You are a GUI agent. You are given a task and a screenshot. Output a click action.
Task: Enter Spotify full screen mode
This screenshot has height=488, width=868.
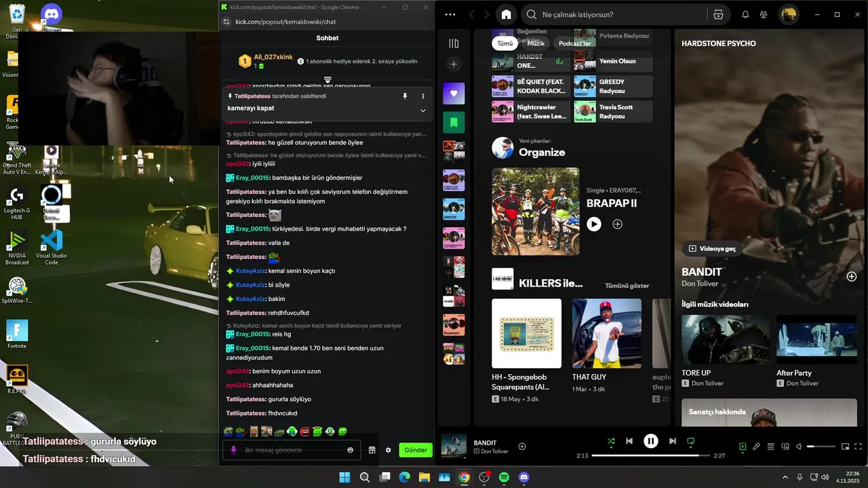click(858, 447)
